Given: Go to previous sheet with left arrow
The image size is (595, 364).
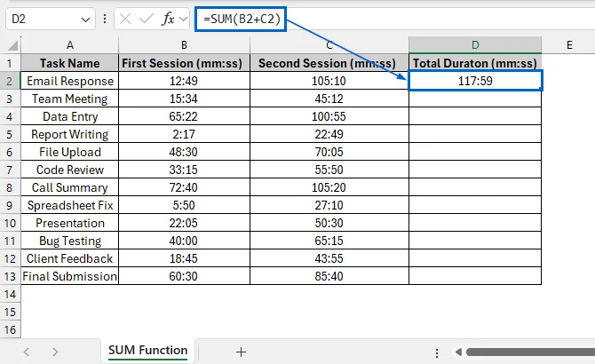Looking at the screenshot, I should [x=26, y=352].
